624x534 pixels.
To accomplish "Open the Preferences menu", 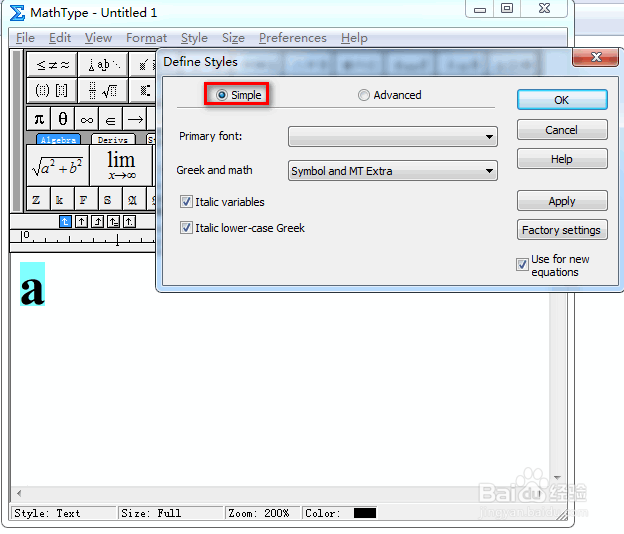I will tap(292, 38).
